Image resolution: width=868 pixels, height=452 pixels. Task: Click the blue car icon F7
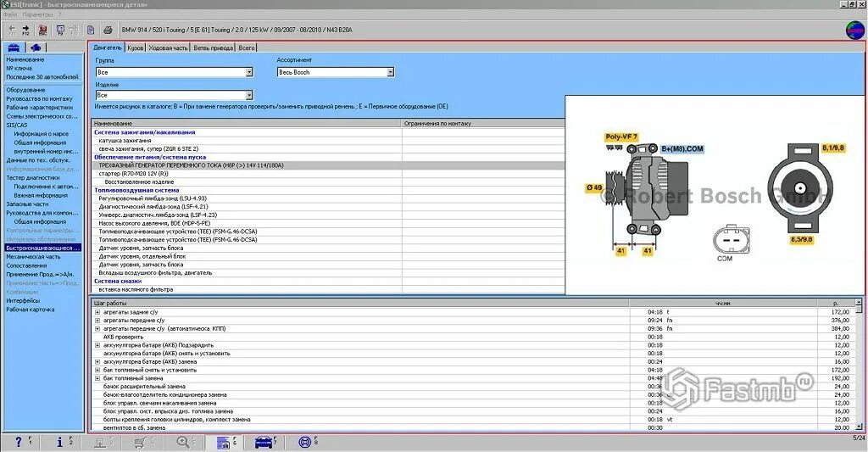coord(264,442)
